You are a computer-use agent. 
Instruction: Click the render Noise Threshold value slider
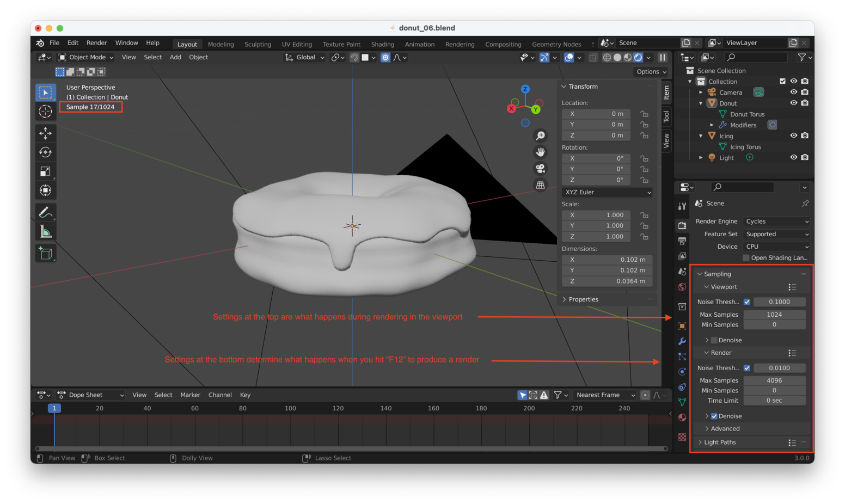[780, 367]
